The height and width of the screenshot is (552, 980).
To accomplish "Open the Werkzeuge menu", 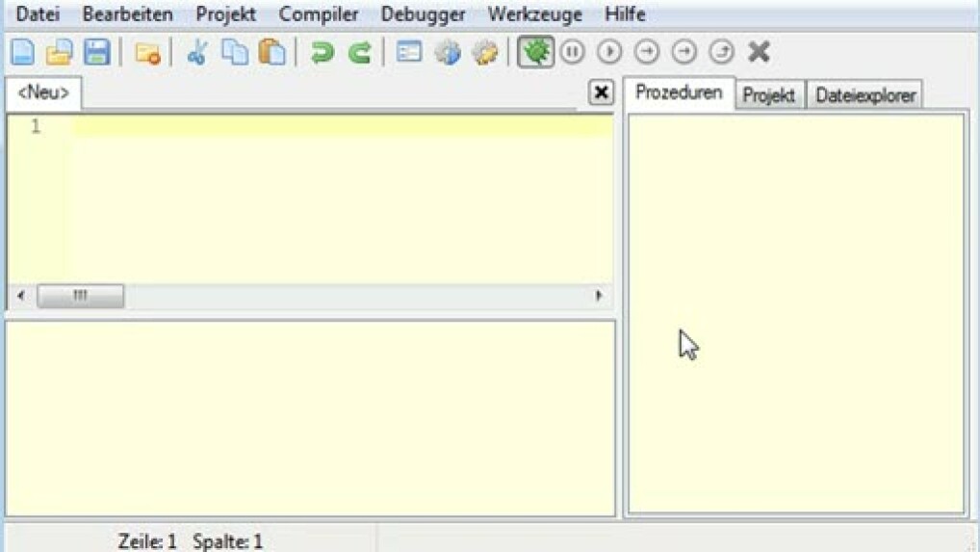I will click(x=534, y=15).
